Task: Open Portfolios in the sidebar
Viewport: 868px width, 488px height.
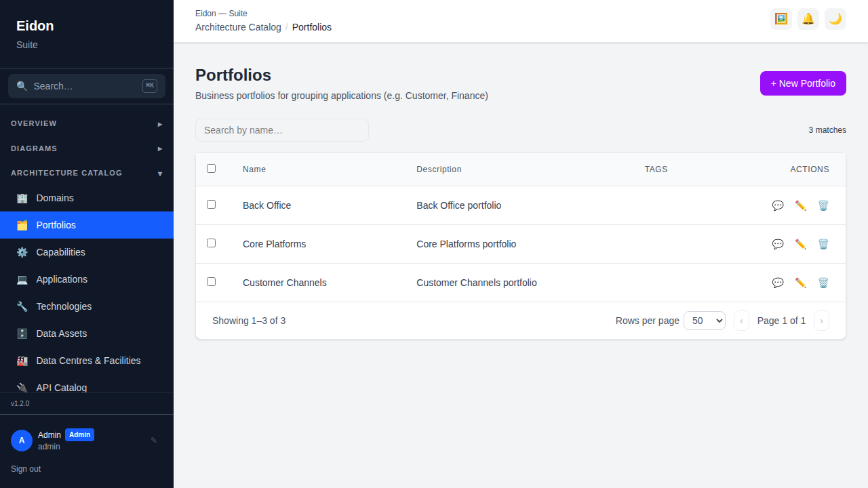Action: click(x=87, y=225)
